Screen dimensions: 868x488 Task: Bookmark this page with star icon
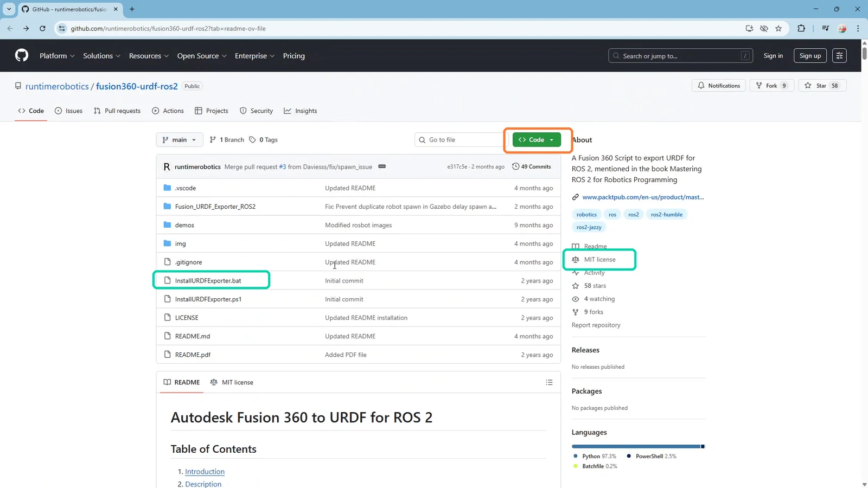(x=778, y=28)
